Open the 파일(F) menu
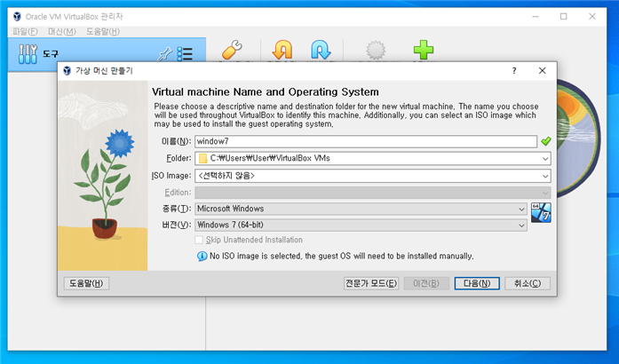Screen dimensions: 619x364 point(25,32)
